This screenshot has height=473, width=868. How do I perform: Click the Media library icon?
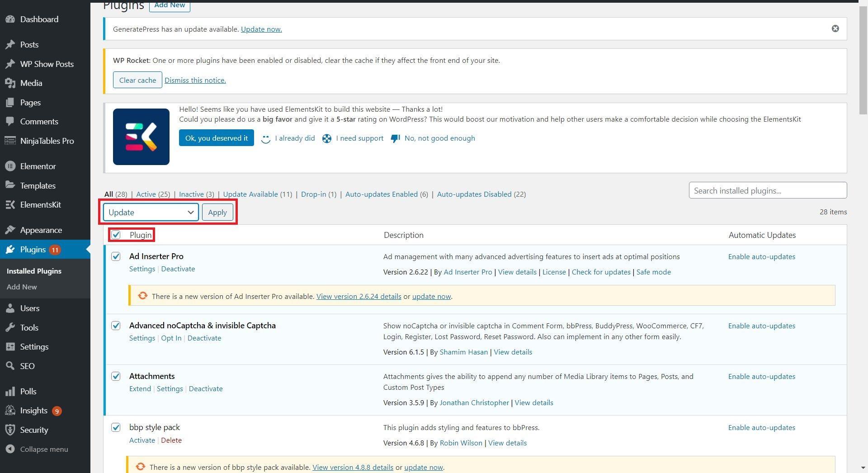pyautogui.click(x=10, y=83)
